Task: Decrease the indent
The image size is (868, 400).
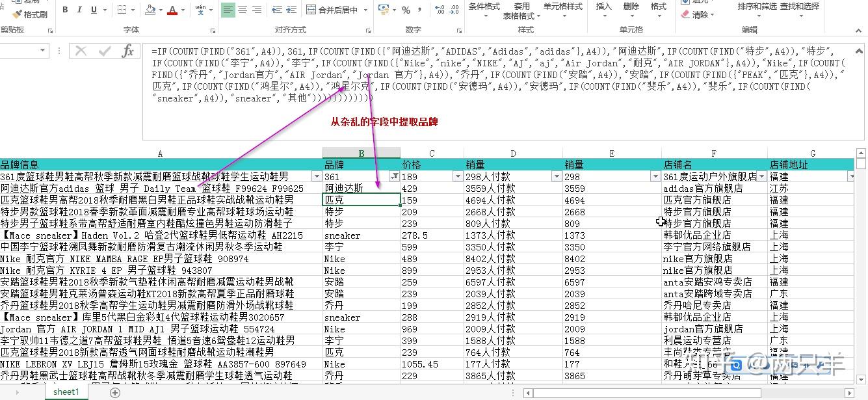Action: tap(277, 10)
